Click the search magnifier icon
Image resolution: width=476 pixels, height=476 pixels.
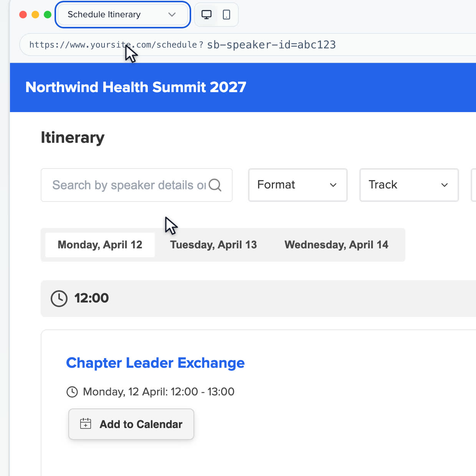[215, 185]
